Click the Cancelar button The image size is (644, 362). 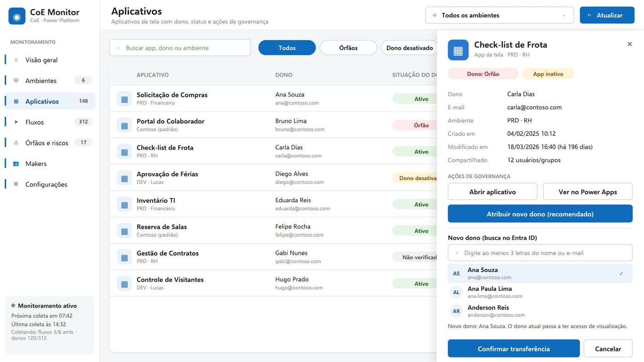pyautogui.click(x=608, y=349)
